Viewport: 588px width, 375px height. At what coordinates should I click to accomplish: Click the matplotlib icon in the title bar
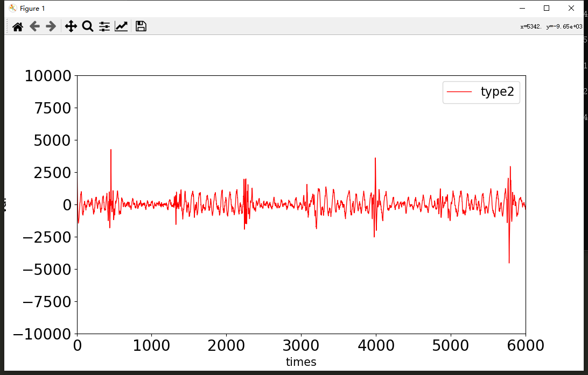13,8
